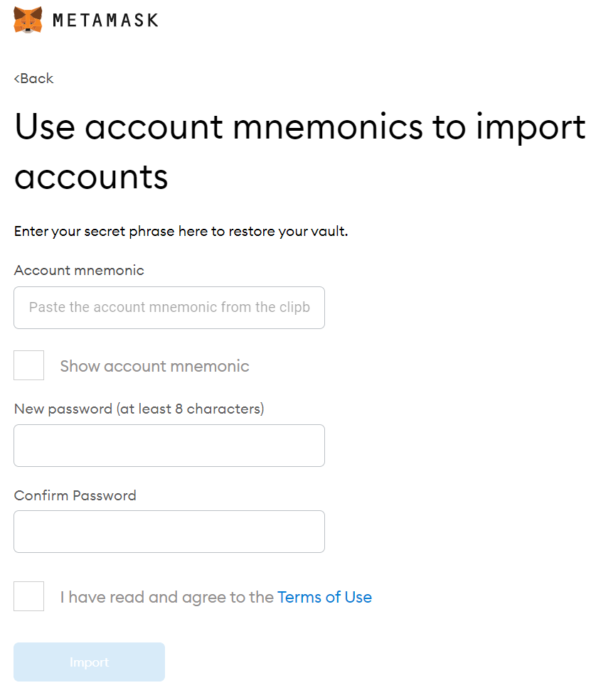This screenshot has height=700, width=591.
Task: Tick the Show account mnemonic checkbox
Action: click(28, 365)
